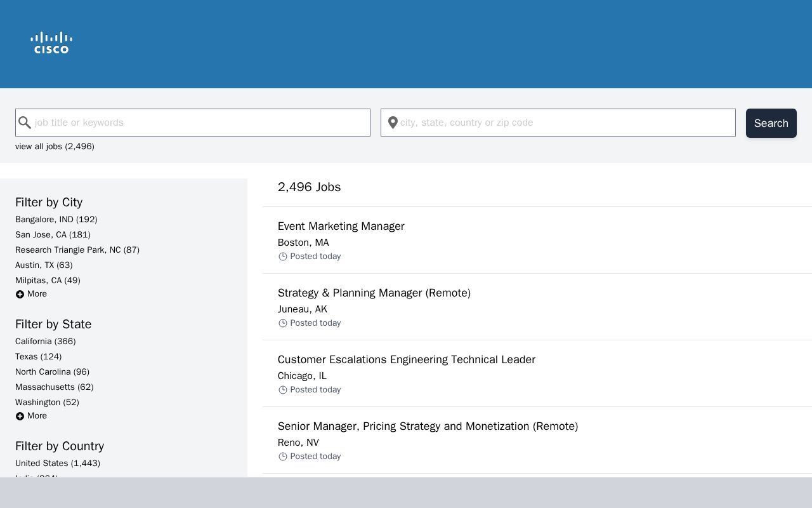
Task: Focus the city, state, country or zip field
Action: [558, 123]
